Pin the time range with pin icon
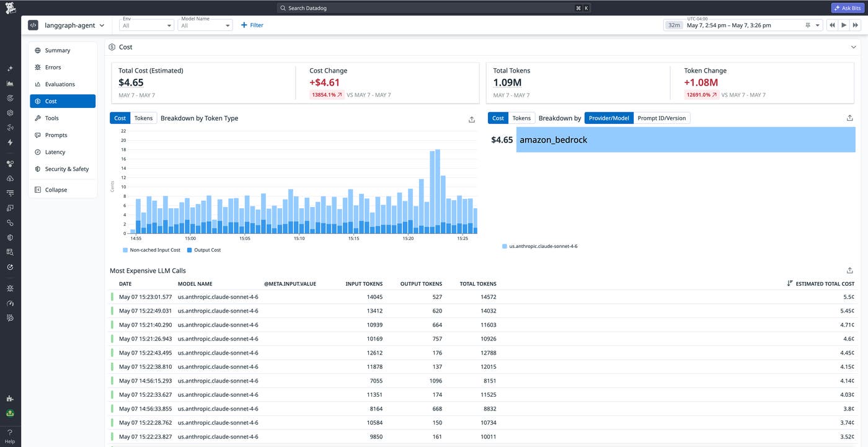 808,25
